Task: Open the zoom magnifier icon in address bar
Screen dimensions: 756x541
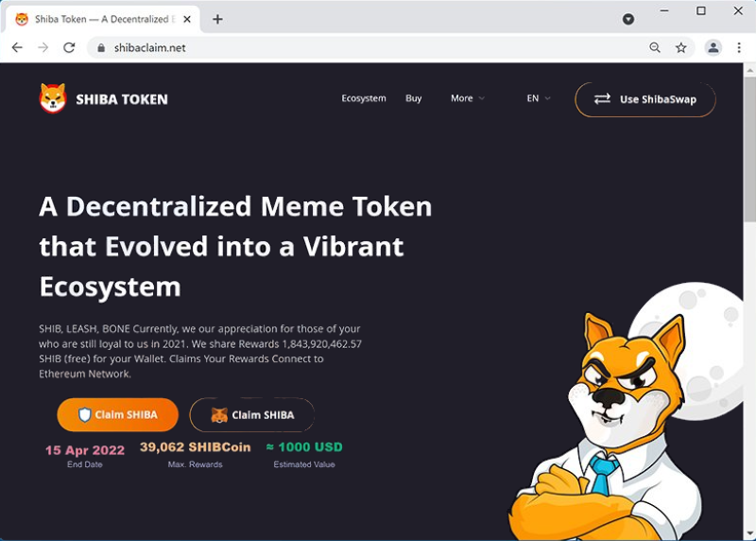Action: 655,47
